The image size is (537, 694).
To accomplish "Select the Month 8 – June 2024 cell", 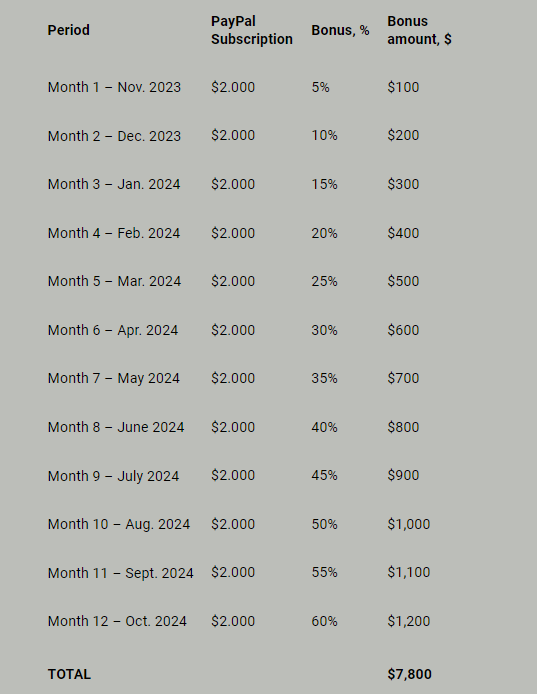I will coord(116,427).
